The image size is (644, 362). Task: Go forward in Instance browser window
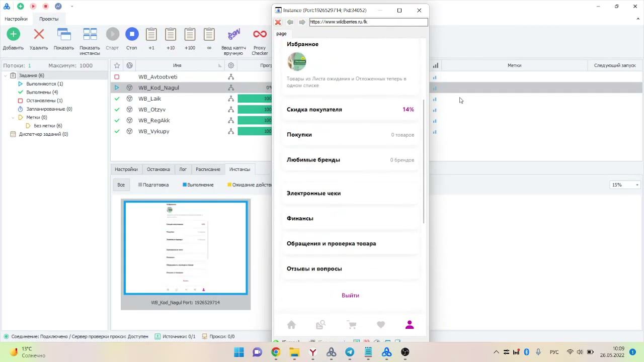(x=302, y=22)
